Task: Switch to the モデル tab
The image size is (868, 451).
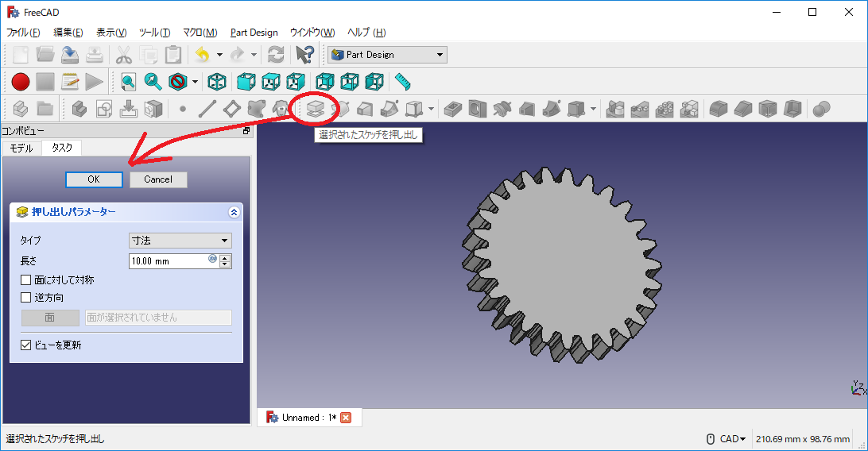Action: (21, 148)
